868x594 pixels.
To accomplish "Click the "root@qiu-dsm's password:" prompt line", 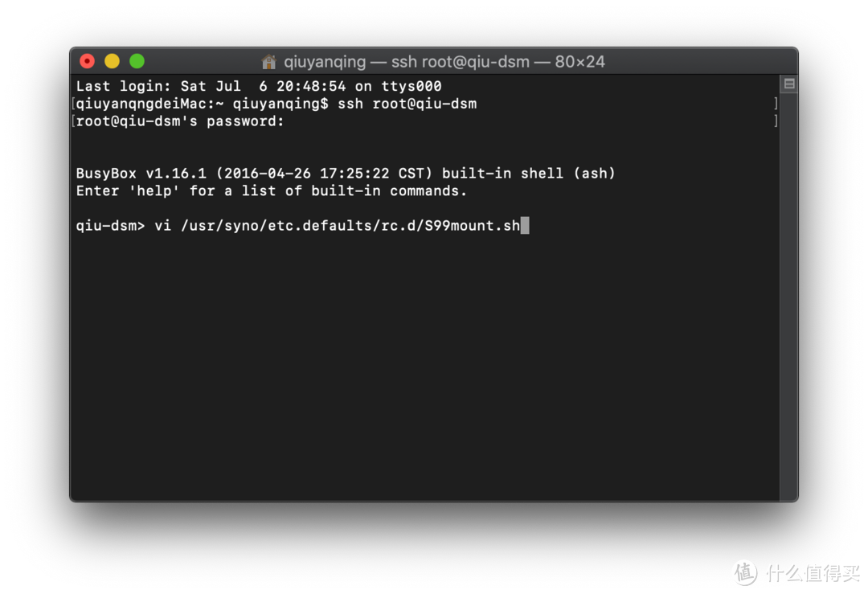I will pos(180,121).
